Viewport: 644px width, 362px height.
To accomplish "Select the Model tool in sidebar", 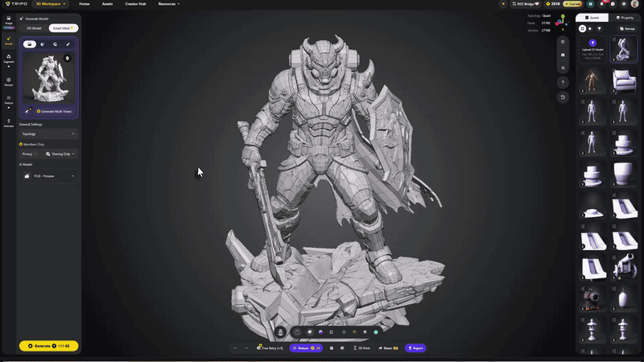I will click(x=9, y=41).
